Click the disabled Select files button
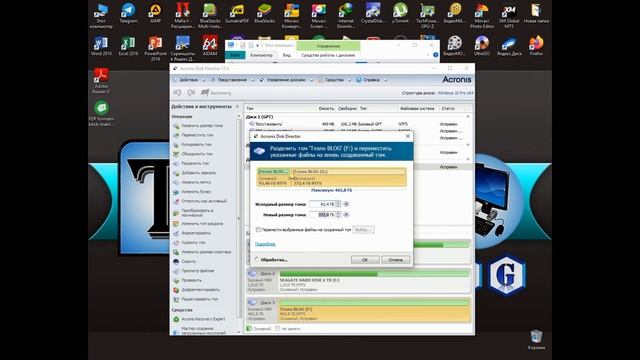The width and height of the screenshot is (640, 360). (x=363, y=230)
